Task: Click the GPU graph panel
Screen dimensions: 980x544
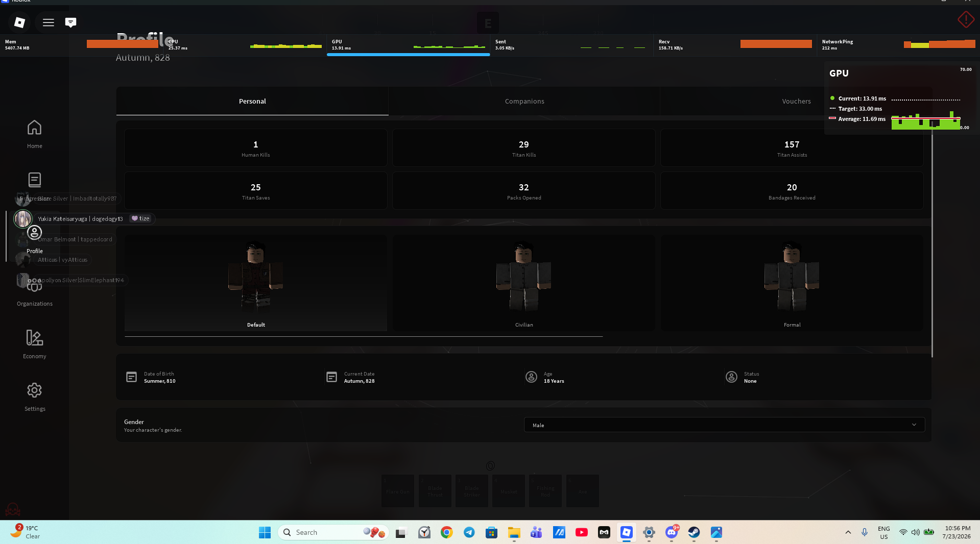Action: tap(901, 98)
